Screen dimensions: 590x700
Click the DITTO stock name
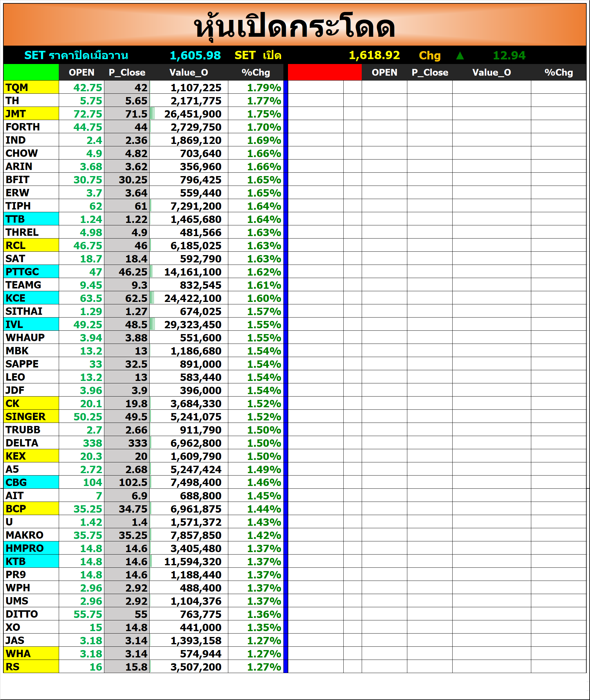point(22,614)
